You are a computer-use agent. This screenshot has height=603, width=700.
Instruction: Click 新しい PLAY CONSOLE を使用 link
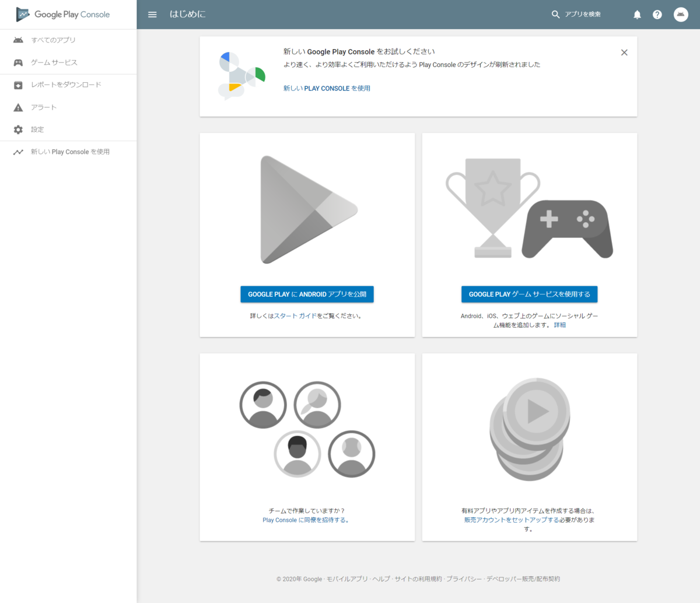[x=327, y=88]
